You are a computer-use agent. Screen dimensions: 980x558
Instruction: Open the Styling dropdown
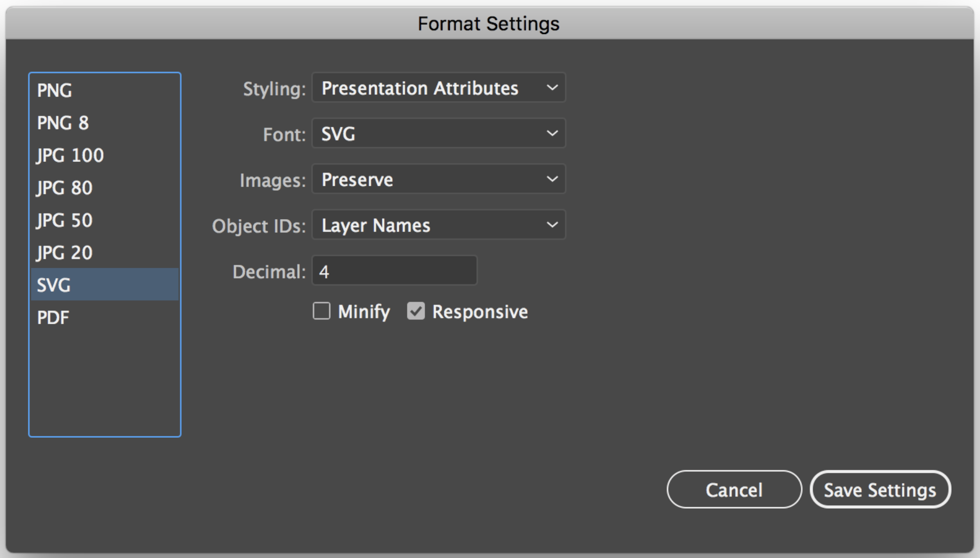click(439, 87)
